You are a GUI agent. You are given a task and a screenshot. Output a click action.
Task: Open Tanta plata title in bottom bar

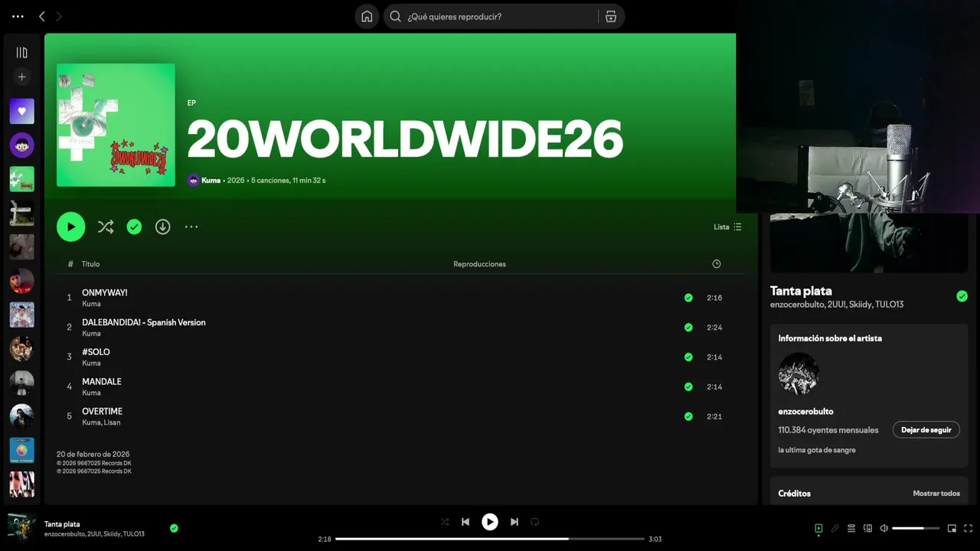pyautogui.click(x=62, y=524)
